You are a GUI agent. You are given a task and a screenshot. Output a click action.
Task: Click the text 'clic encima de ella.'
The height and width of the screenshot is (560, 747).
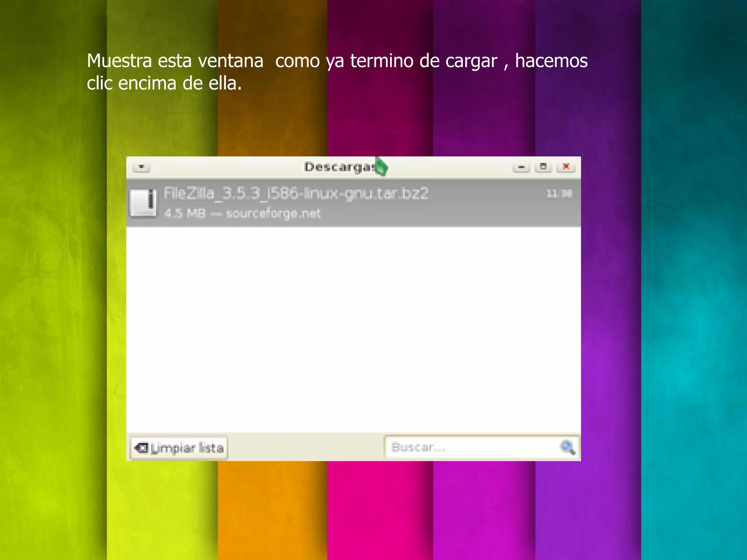164,83
